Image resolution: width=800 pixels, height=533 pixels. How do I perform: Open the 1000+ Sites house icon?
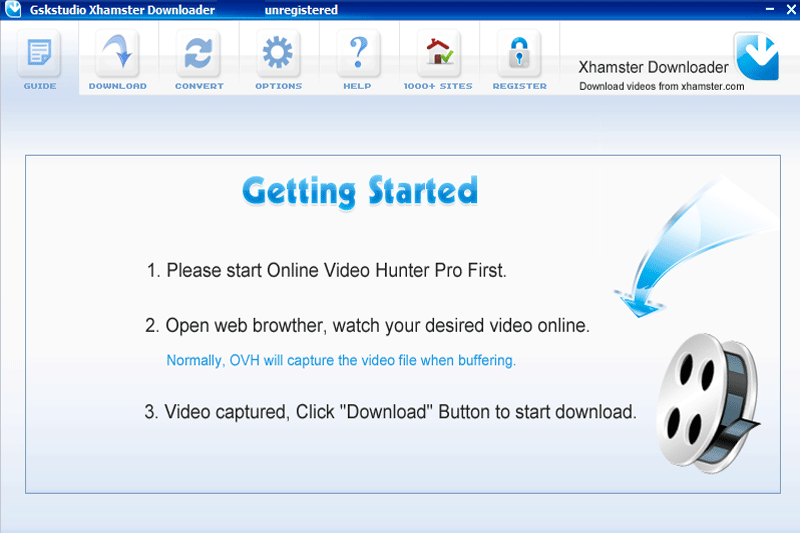pos(439,53)
